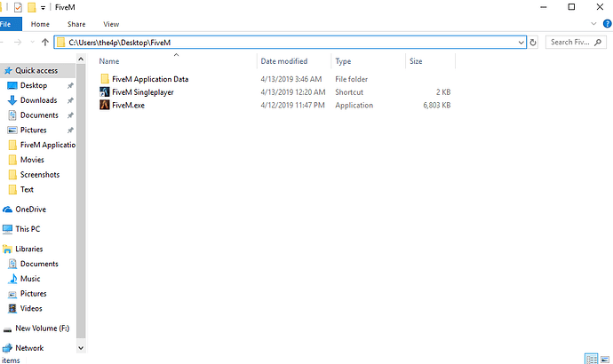613x364 pixels.
Task: Select This PC in navigation pane
Action: pyautogui.click(x=28, y=229)
